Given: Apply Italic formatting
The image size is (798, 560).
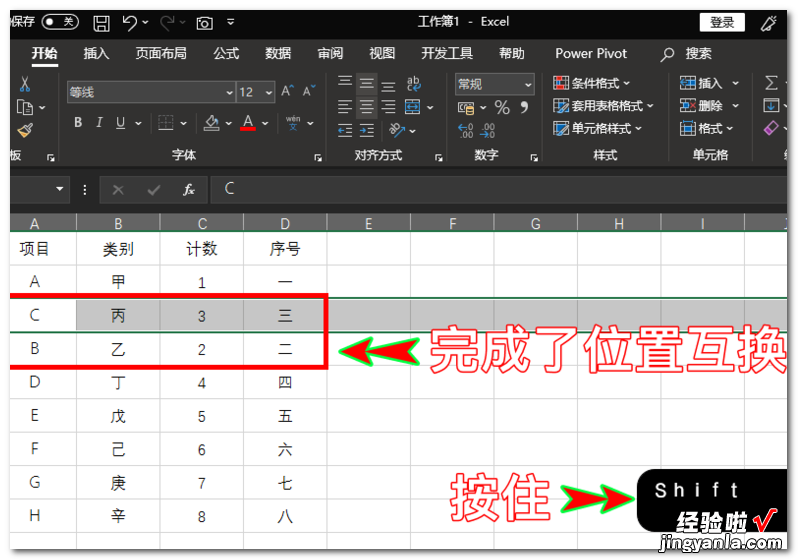Looking at the screenshot, I should (x=99, y=123).
